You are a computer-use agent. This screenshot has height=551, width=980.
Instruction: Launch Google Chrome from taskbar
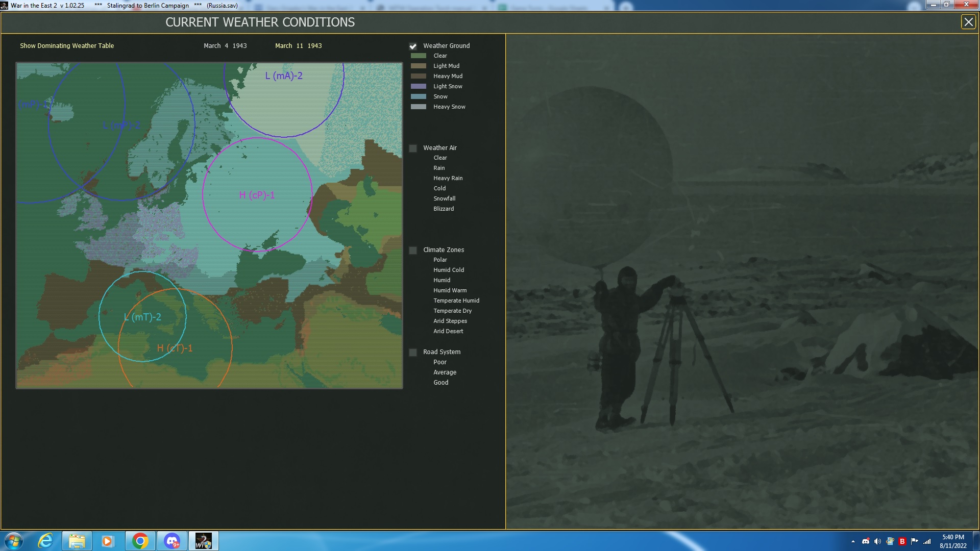pos(140,541)
